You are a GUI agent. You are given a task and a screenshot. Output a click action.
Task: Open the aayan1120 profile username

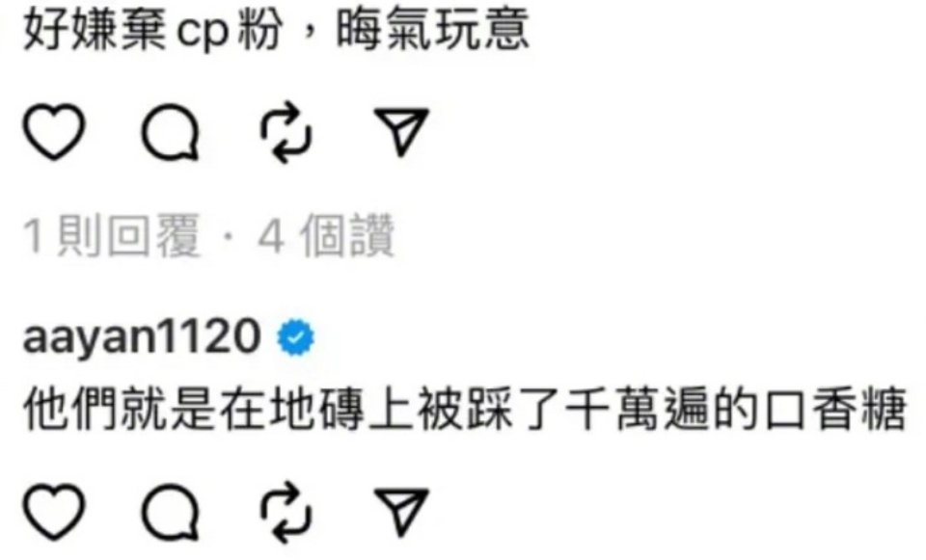click(142, 337)
